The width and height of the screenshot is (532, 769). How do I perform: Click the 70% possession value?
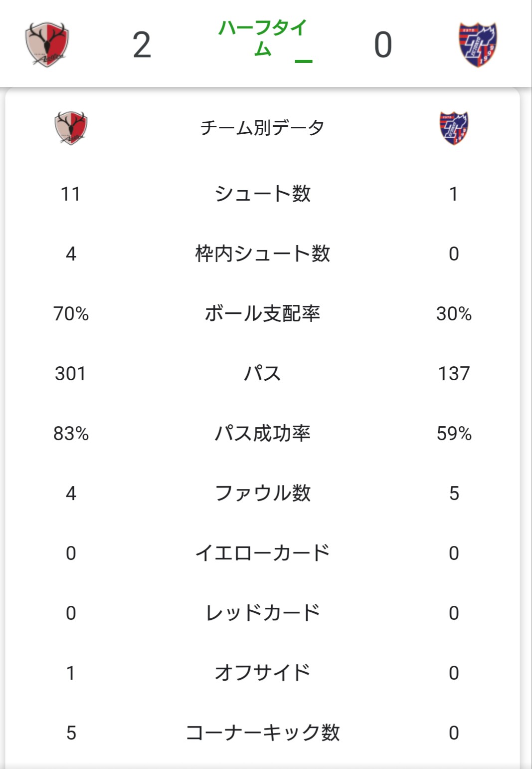pyautogui.click(x=71, y=314)
